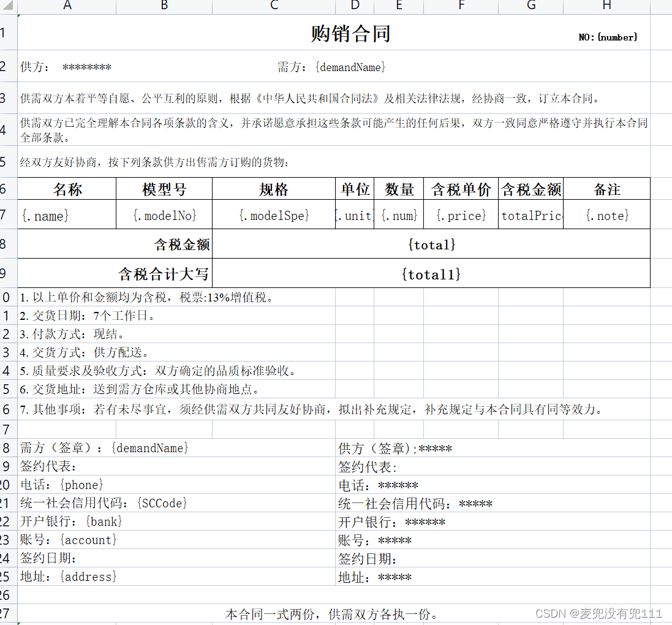Click the {.name} cell
This screenshot has width=672, height=625.
coord(67,214)
